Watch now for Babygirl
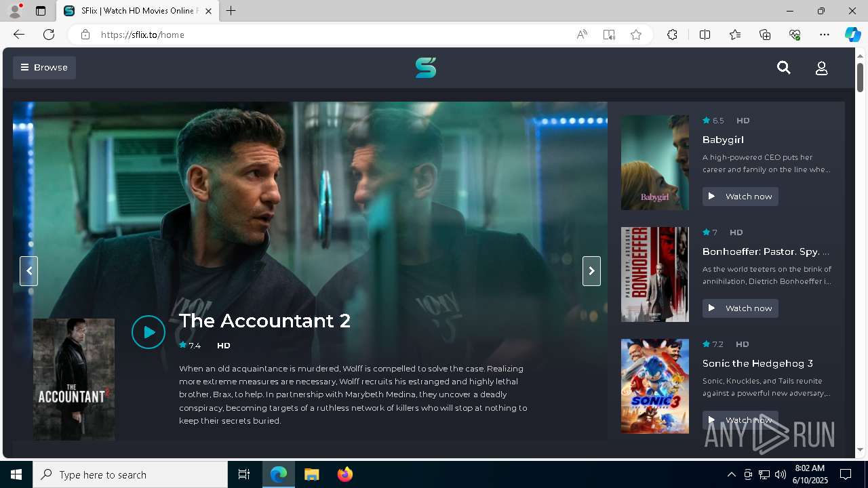This screenshot has height=488, width=868. point(741,197)
